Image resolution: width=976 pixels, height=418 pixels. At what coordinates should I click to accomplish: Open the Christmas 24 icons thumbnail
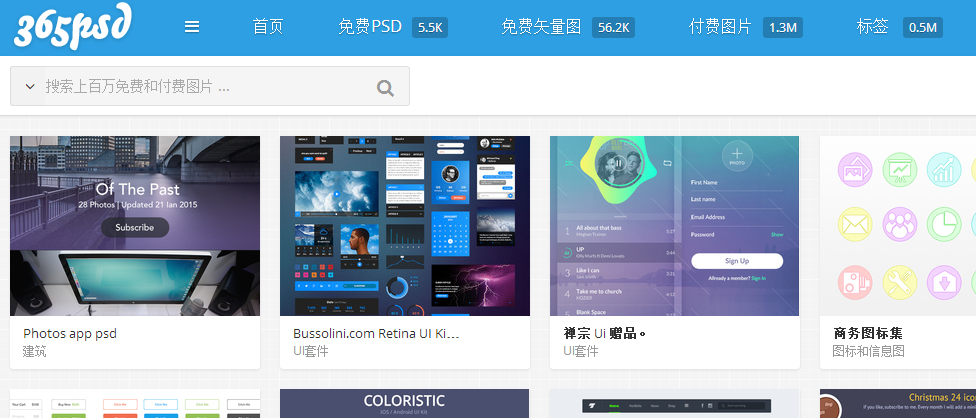898,404
